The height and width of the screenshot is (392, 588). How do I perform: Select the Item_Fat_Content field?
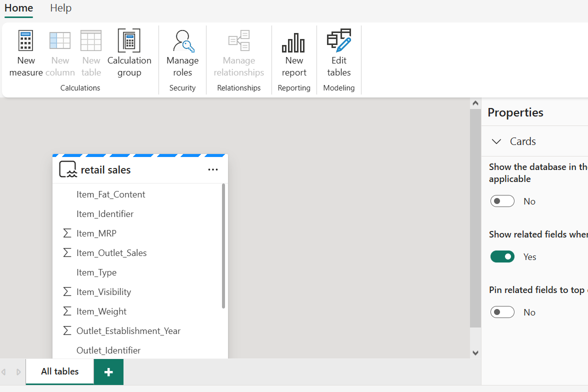(x=110, y=194)
